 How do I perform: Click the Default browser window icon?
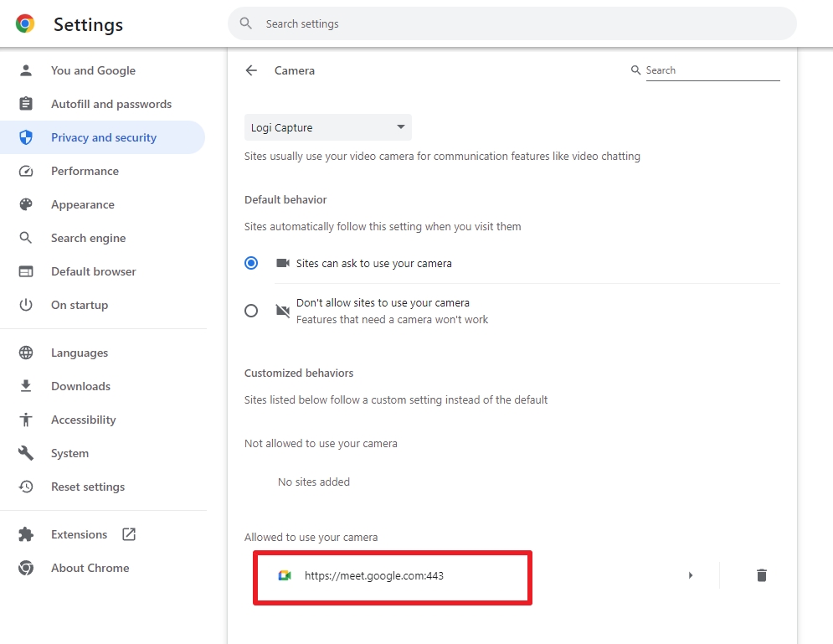point(25,271)
